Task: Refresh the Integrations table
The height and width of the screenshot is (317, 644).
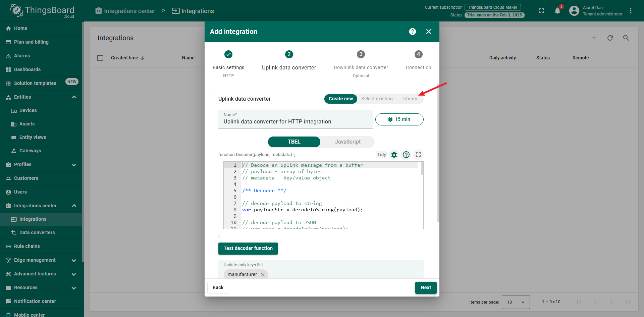Action: click(610, 38)
